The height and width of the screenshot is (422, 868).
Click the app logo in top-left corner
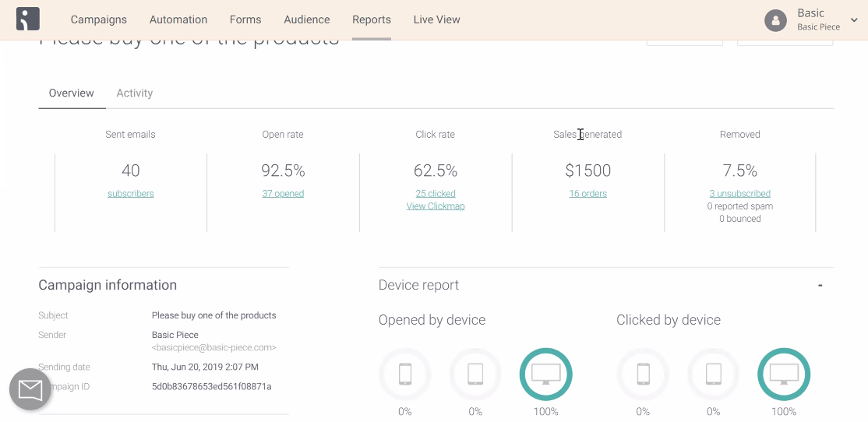(27, 19)
